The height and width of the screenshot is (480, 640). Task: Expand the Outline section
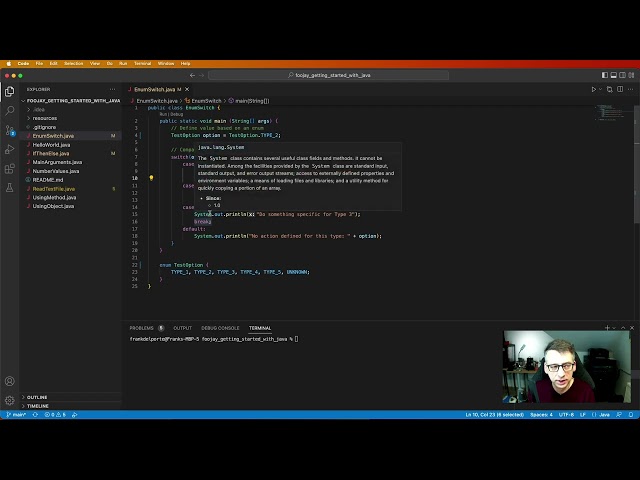point(70,397)
